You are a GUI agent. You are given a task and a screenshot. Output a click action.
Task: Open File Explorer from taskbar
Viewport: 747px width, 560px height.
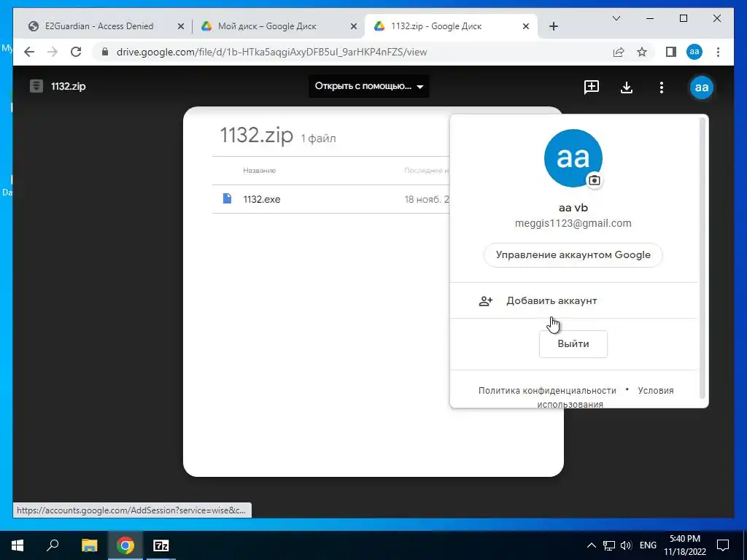(x=89, y=545)
